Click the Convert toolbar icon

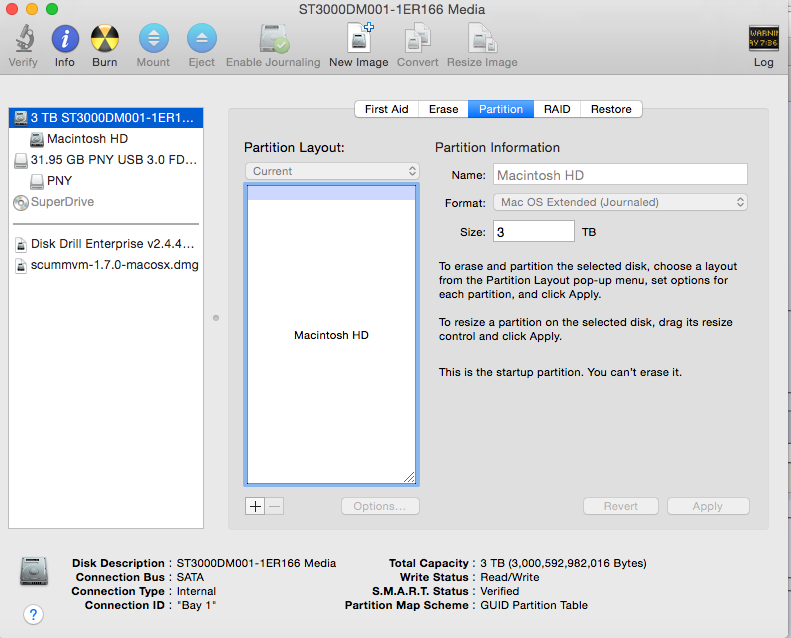pos(418,38)
